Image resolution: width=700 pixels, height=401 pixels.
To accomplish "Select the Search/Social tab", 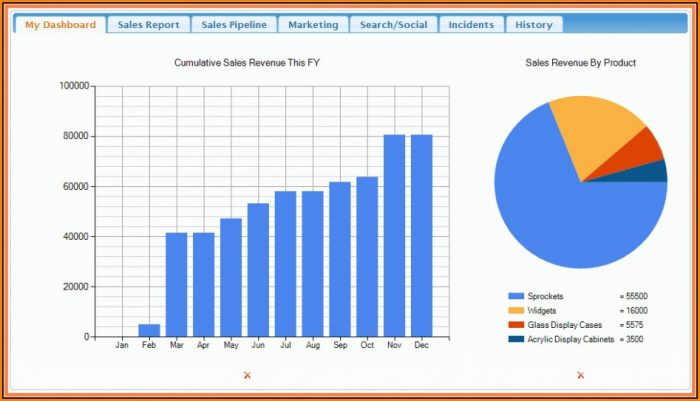I will tap(393, 25).
